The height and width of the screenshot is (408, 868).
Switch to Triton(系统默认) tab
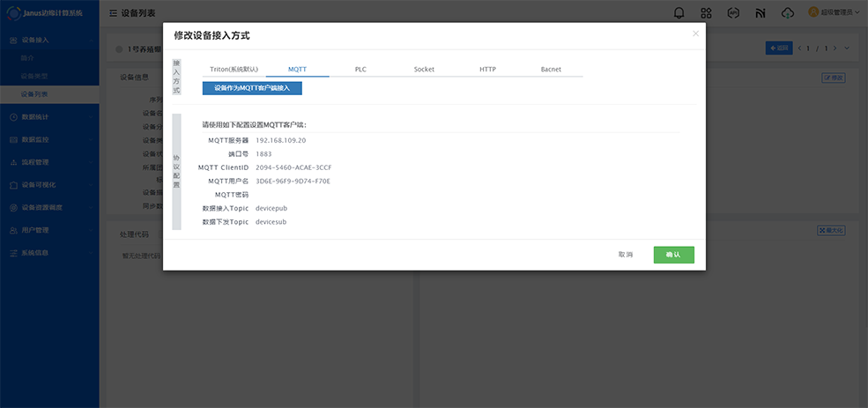234,69
